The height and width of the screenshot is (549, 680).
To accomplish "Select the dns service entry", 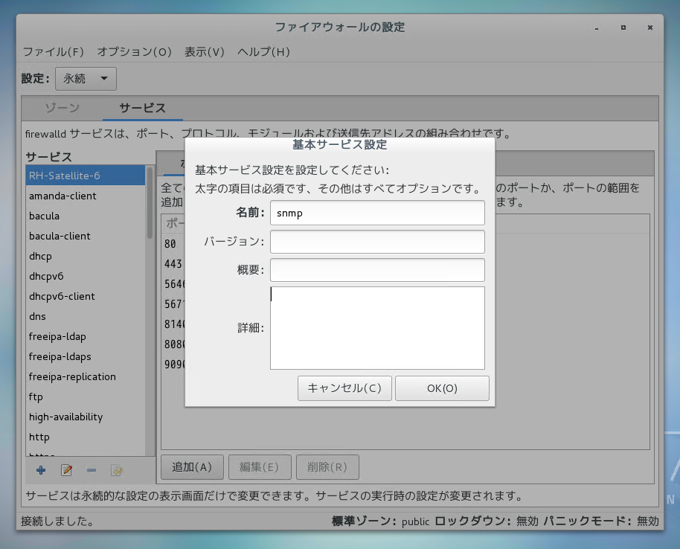I will pos(85,317).
